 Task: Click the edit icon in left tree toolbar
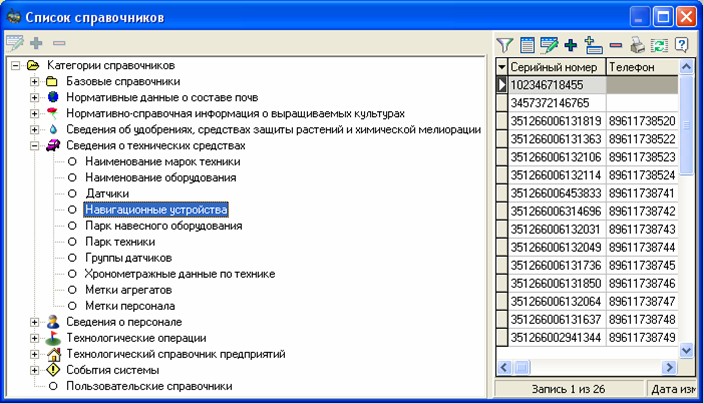[x=14, y=43]
